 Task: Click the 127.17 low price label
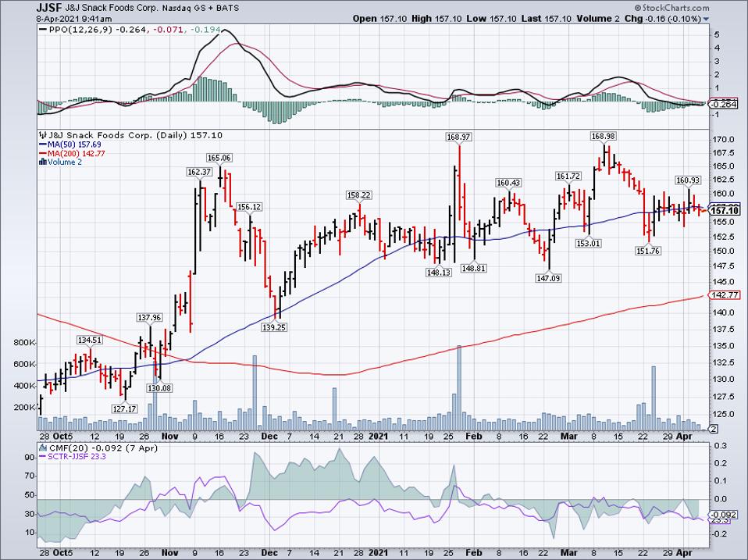coord(124,408)
